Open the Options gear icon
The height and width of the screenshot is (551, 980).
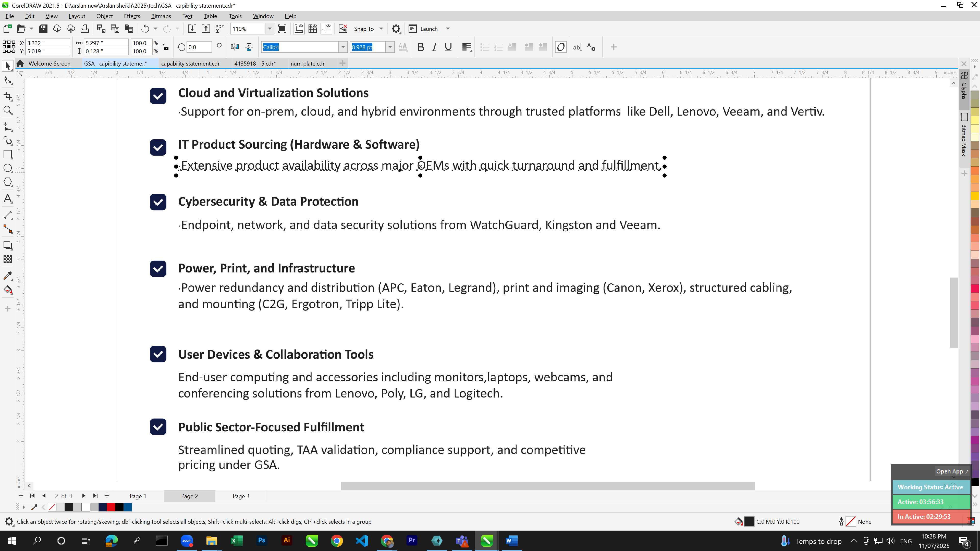[x=396, y=29]
